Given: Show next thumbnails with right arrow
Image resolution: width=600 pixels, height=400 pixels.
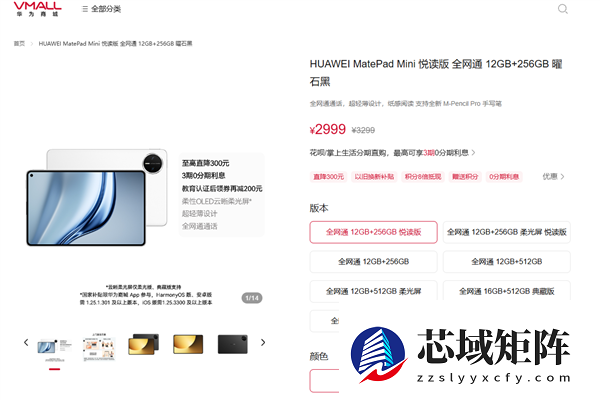Looking at the screenshot, I should 263,342.
